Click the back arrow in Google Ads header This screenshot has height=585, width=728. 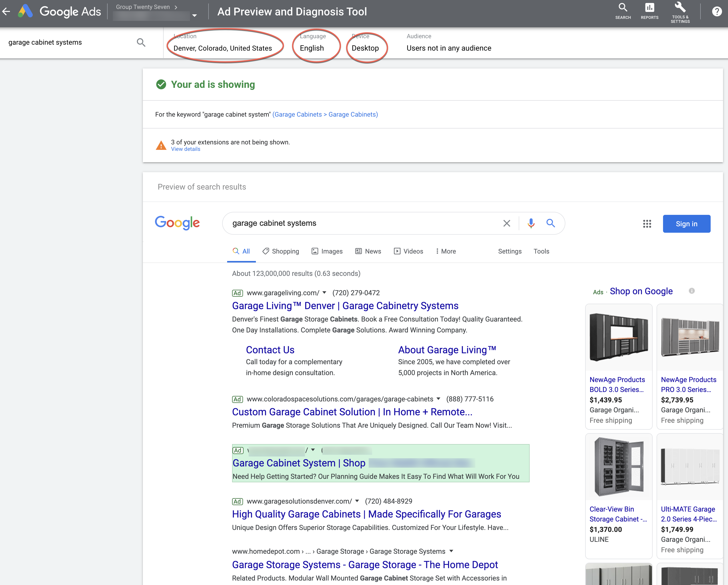tap(6, 11)
